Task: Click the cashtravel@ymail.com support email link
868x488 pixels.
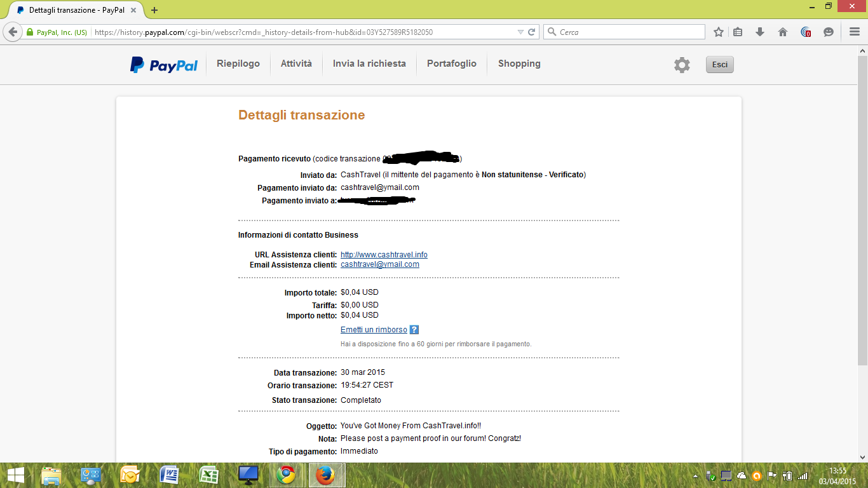Action: (x=380, y=264)
